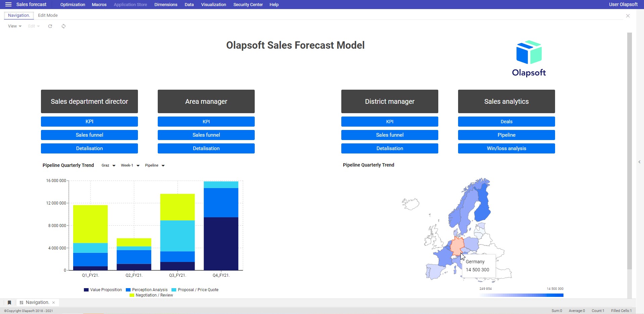Open the Macros menu
This screenshot has width=644, height=314.
(x=99, y=4)
